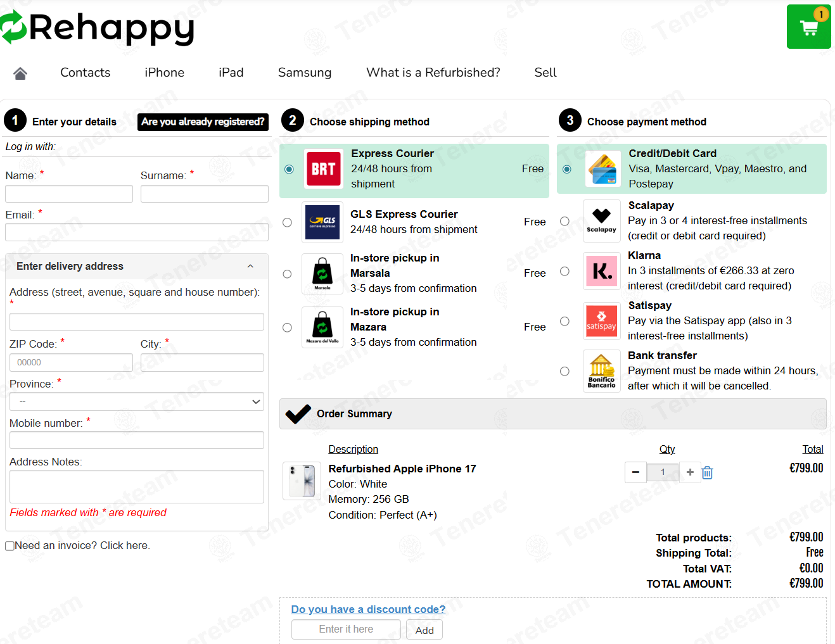Screen dimensions: 835x644
Task: Click the BRT courier logo
Action: [x=323, y=168]
